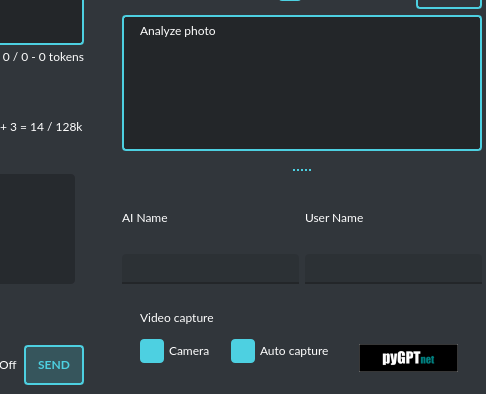The height and width of the screenshot is (394, 486).
Task: Click the pyGPT.net logo
Action: (408, 358)
